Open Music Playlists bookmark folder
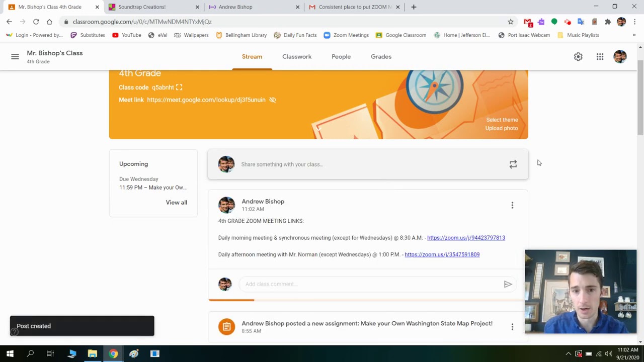Screen dimensions: 644x362 coord(578,35)
